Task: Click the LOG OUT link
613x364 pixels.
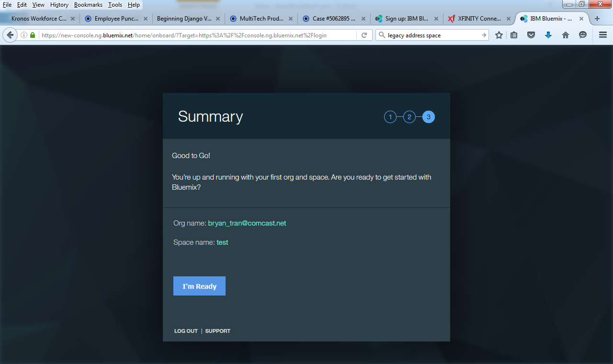Action: tap(186, 331)
